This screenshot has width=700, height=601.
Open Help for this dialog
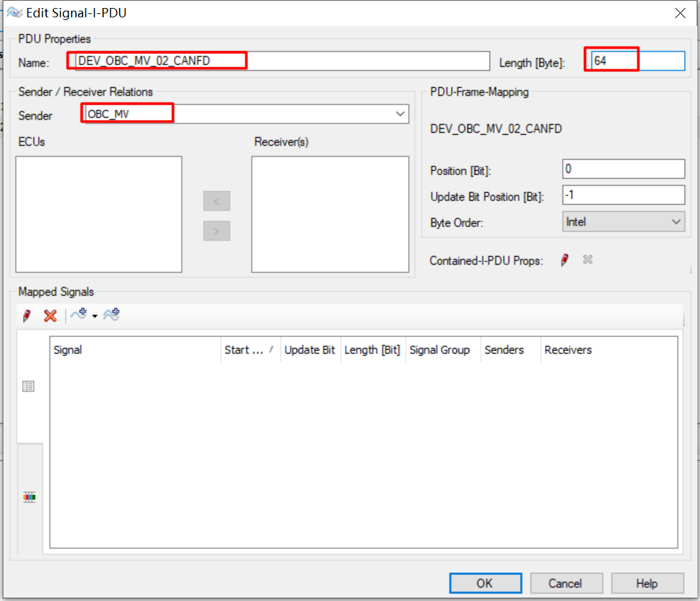pyautogui.click(x=647, y=582)
